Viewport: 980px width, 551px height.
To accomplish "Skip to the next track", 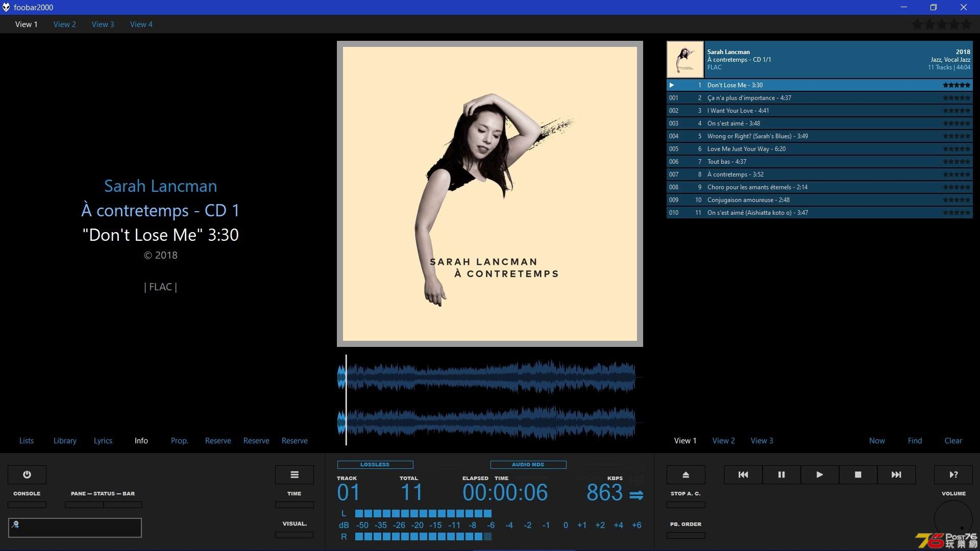I will point(896,474).
